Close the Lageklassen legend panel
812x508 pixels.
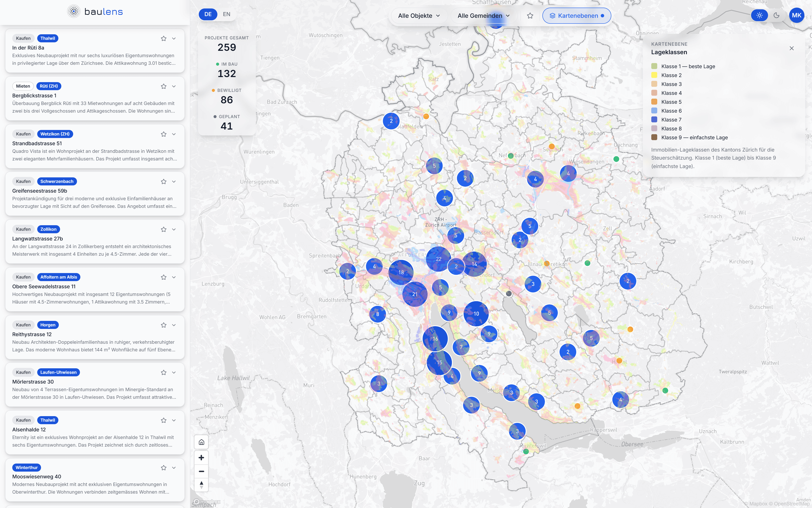pos(791,48)
